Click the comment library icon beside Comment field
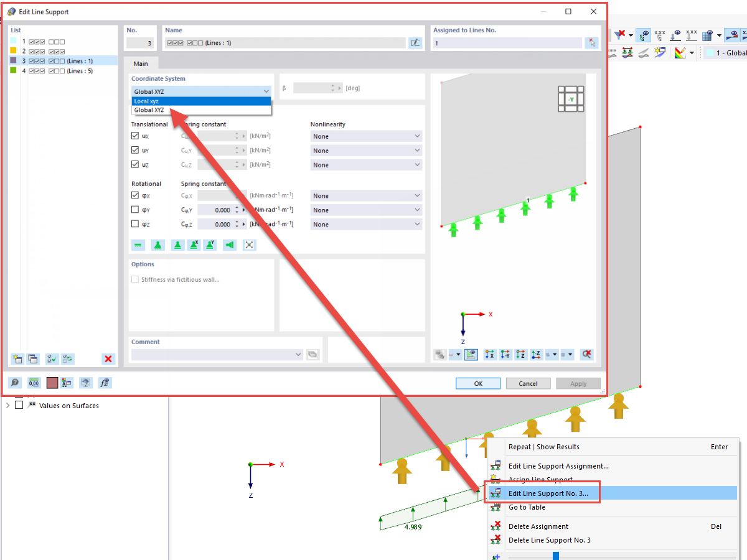 (x=312, y=355)
